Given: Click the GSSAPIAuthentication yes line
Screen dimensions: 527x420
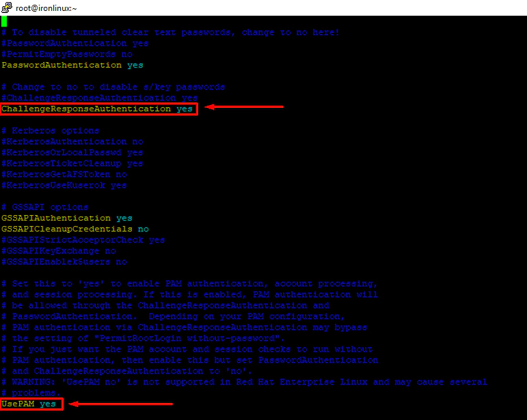Looking at the screenshot, I should pos(67,219).
